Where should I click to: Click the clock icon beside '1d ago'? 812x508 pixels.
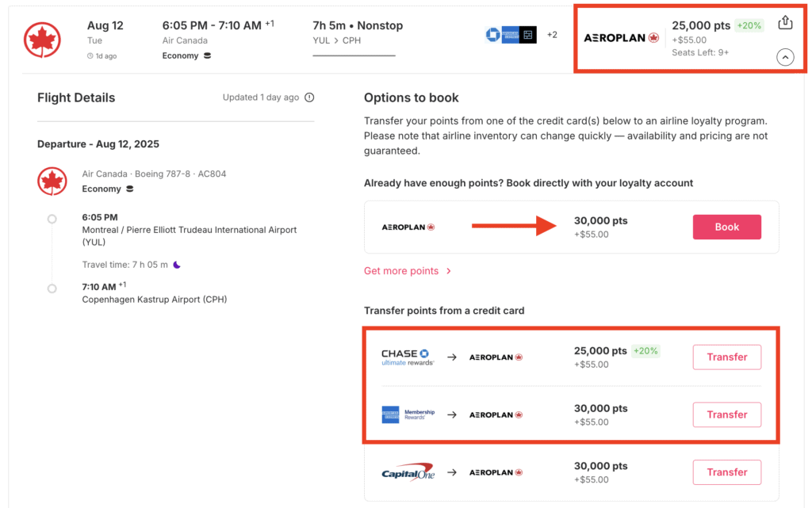[x=90, y=55]
